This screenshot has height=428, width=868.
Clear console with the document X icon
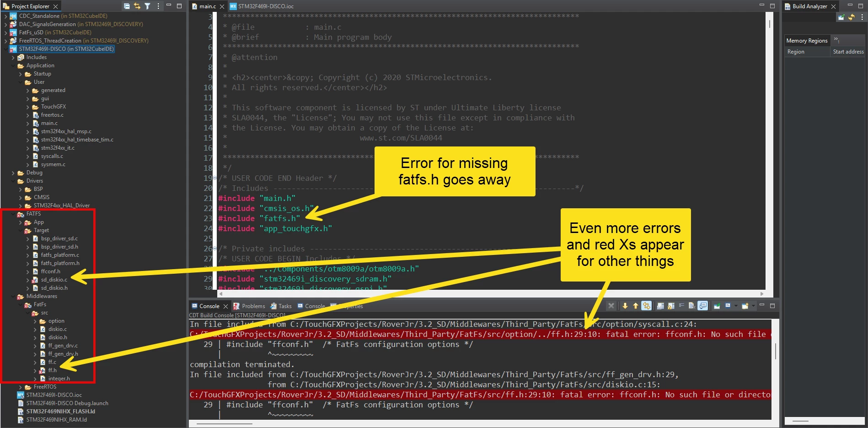pyautogui.click(x=691, y=306)
